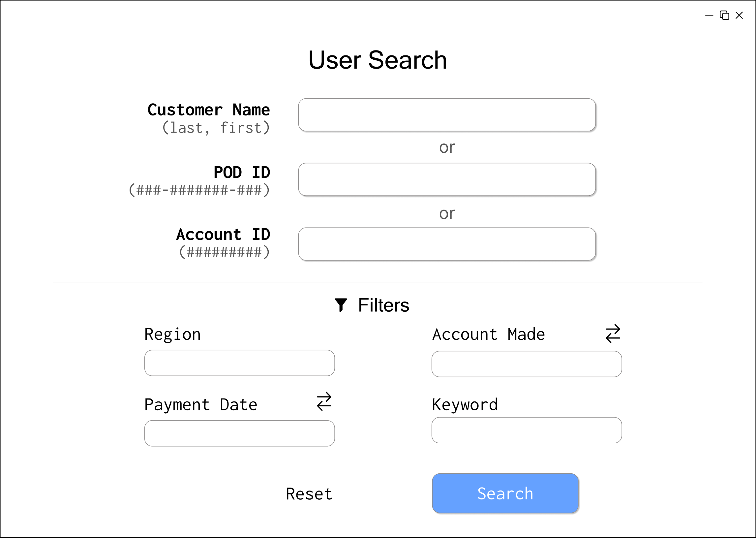Open the Payment Date filter field
Screen dimensions: 756x538
[239, 433]
